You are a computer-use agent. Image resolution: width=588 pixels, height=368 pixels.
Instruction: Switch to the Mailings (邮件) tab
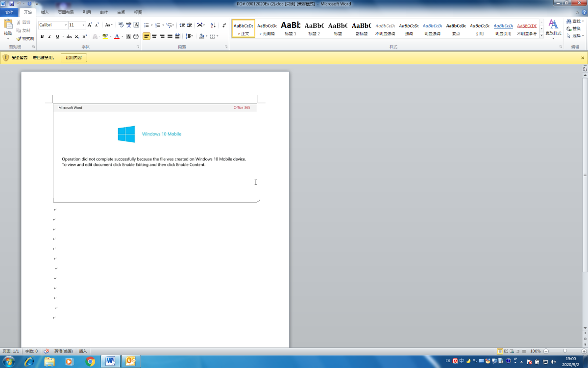104,12
